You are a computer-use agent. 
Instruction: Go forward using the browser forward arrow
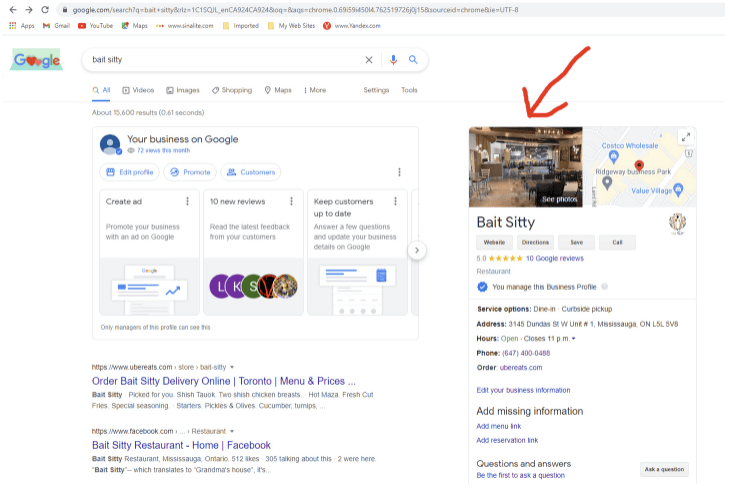pos(29,9)
